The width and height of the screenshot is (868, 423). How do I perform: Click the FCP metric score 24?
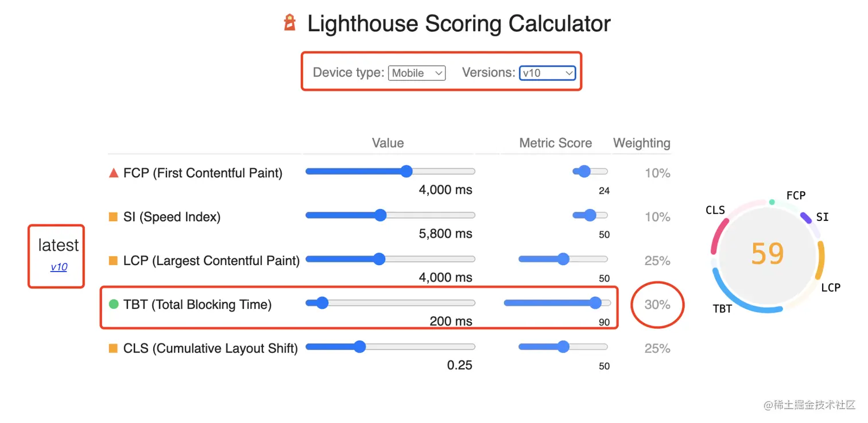[x=604, y=191]
